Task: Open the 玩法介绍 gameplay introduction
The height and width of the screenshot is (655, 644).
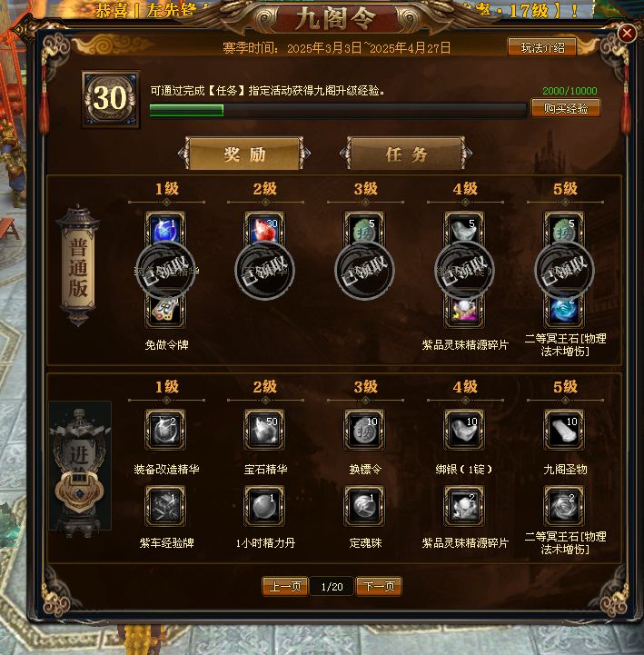Action: pyautogui.click(x=542, y=47)
